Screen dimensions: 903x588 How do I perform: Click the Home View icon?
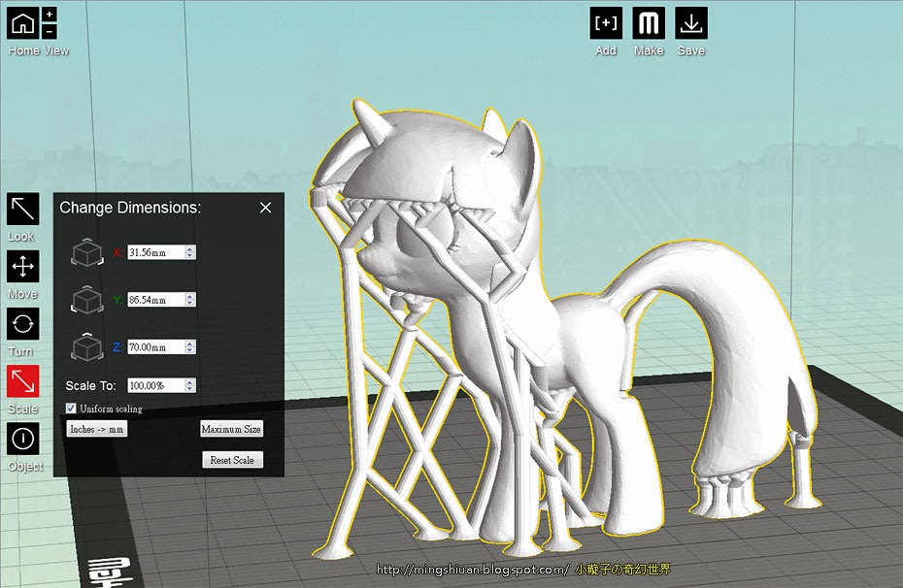pos(23,23)
